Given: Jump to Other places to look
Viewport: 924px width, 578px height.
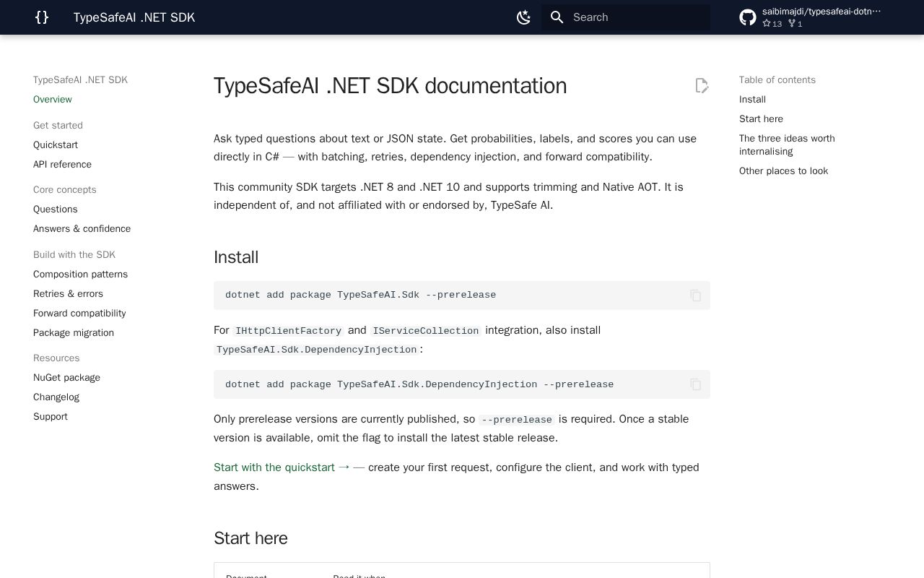Looking at the screenshot, I should 783,171.
